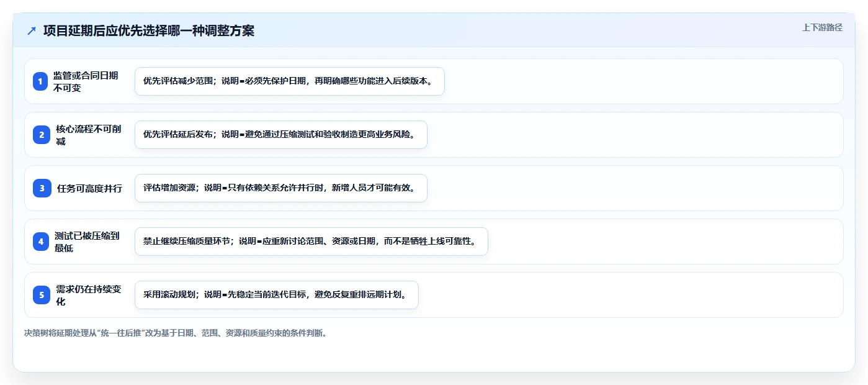This screenshot has width=868, height=385.
Task: Select the number 5 badge
Action: pos(42,295)
